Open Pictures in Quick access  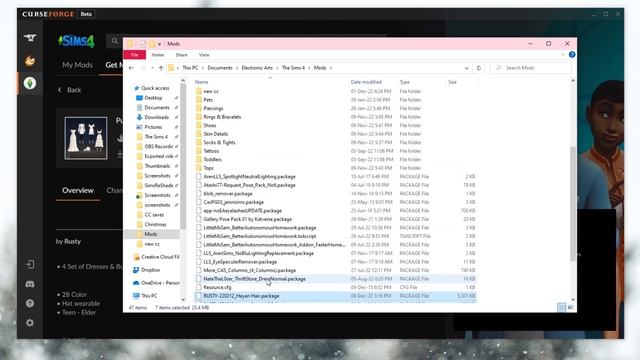pos(149,127)
